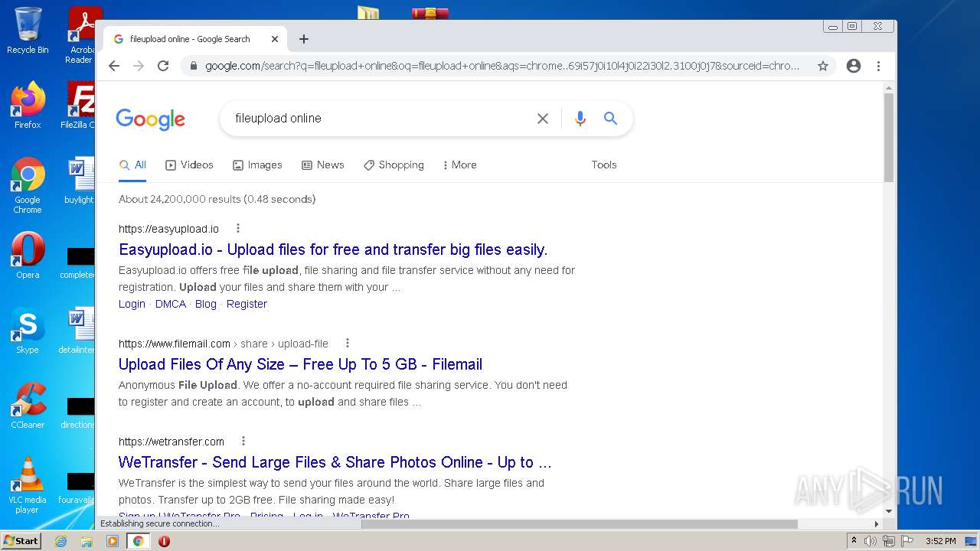Open options menu next to easyupload.io result
Viewport: 980px width, 551px height.
pyautogui.click(x=238, y=228)
